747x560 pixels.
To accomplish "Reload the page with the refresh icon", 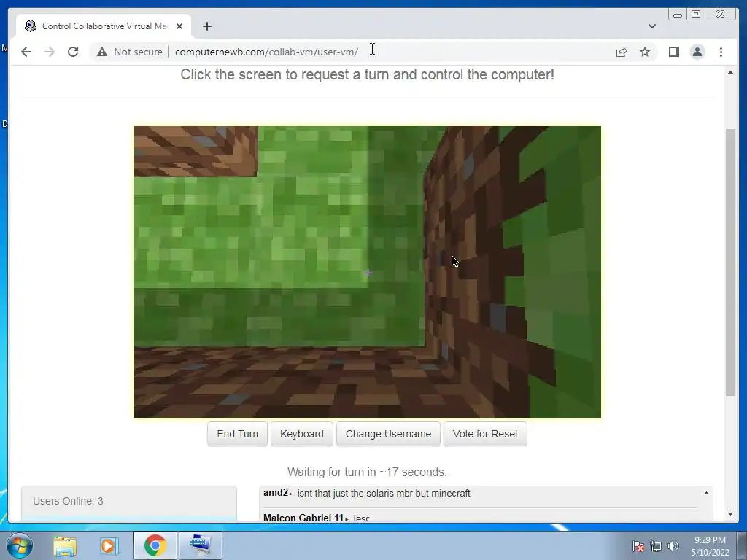I will [x=73, y=52].
